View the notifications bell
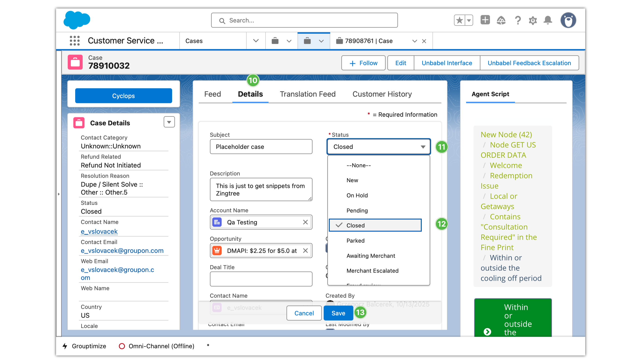 [x=548, y=20]
